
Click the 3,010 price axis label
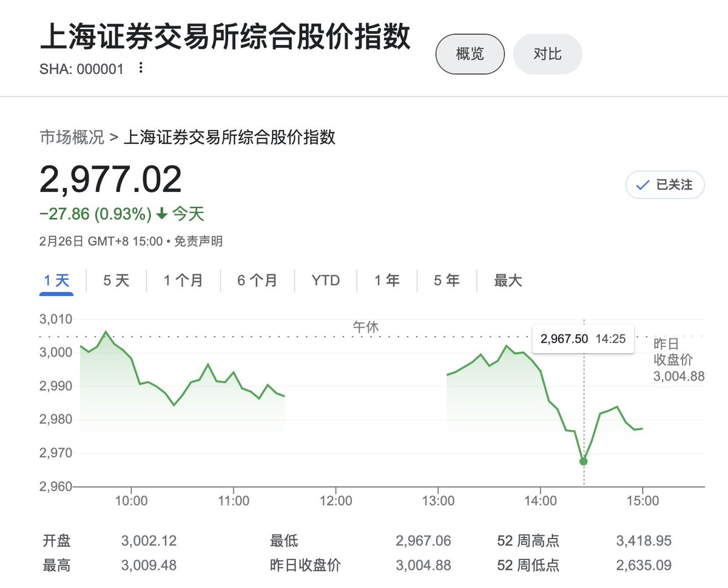point(56,319)
